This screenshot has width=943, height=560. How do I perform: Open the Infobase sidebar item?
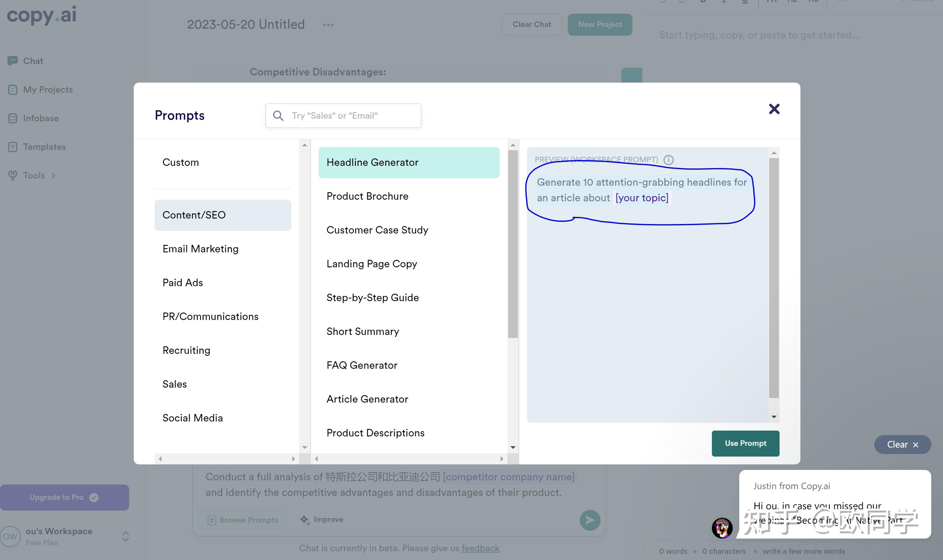coord(40,118)
